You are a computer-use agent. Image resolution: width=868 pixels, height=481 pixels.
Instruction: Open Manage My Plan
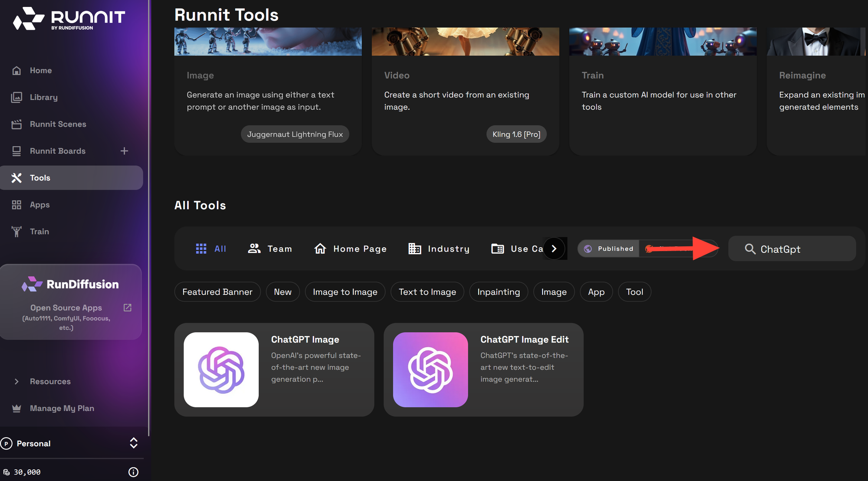(x=62, y=408)
